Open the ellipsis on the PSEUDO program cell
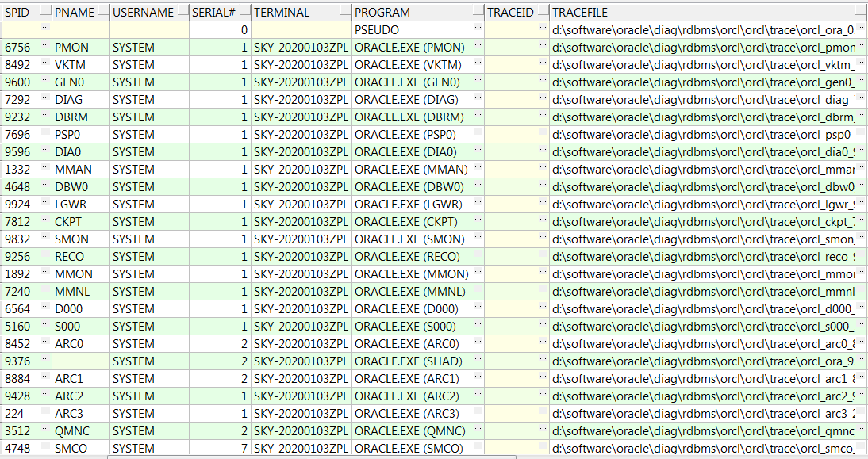The width and height of the screenshot is (868, 459). coord(479,29)
